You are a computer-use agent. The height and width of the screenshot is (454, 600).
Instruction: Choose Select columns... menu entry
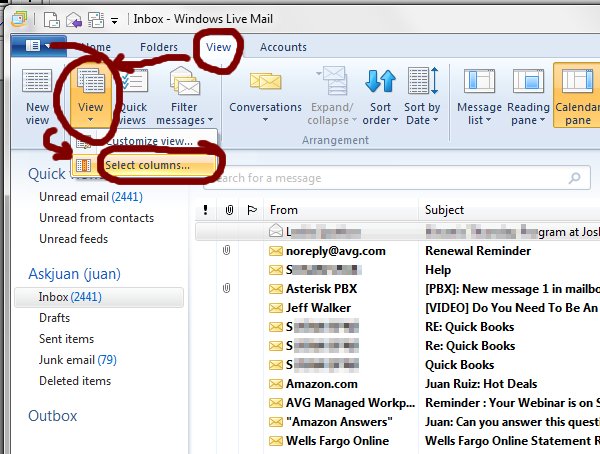pos(144,165)
